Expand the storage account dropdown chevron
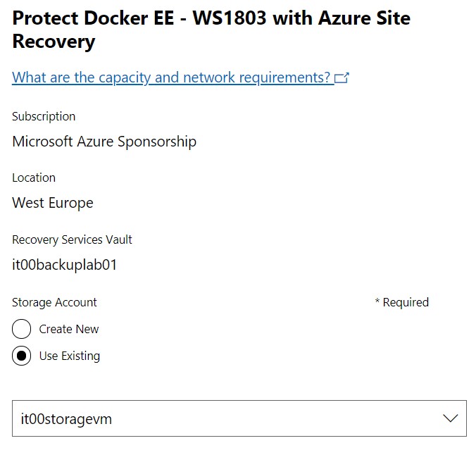 tap(450, 418)
